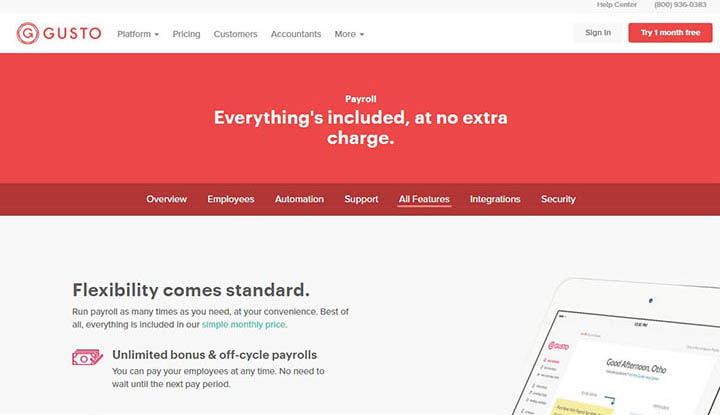
Task: Click the text 'You can pay your employees at any time'
Action: point(194,371)
